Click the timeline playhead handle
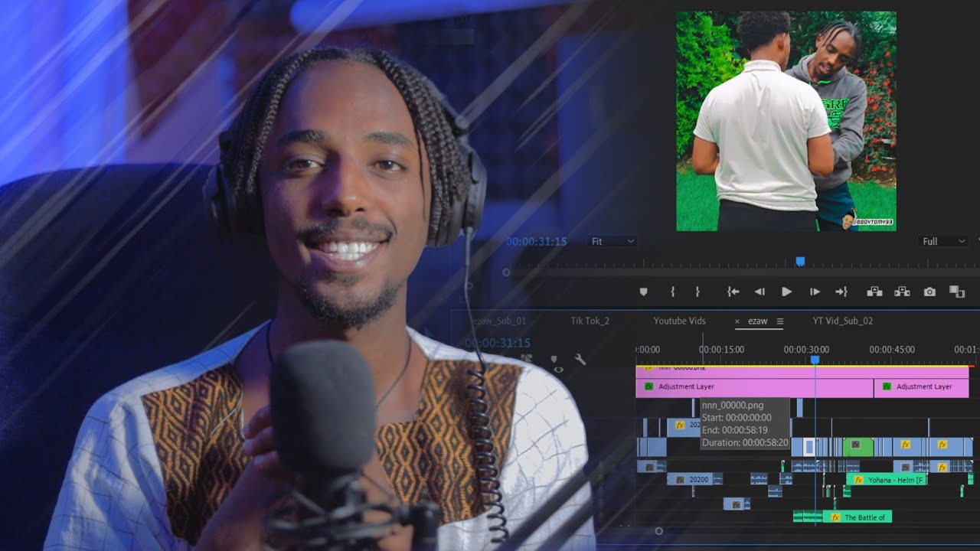Viewport: 980px width, 551px height. (x=815, y=360)
